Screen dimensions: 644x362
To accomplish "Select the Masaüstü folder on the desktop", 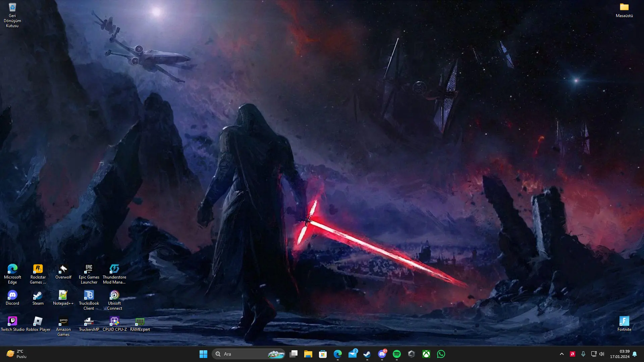I will click(x=624, y=10).
